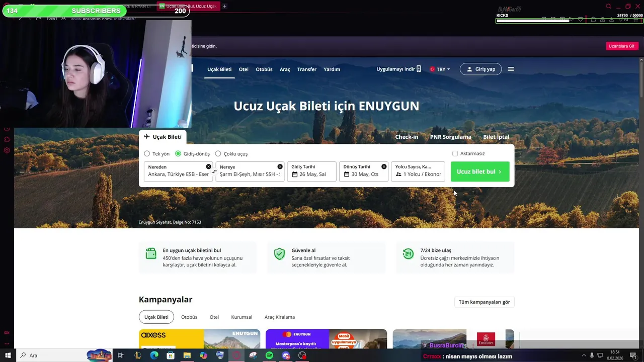644x362 pixels.
Task: Go to Otobüs in top navigation
Action: (264, 69)
